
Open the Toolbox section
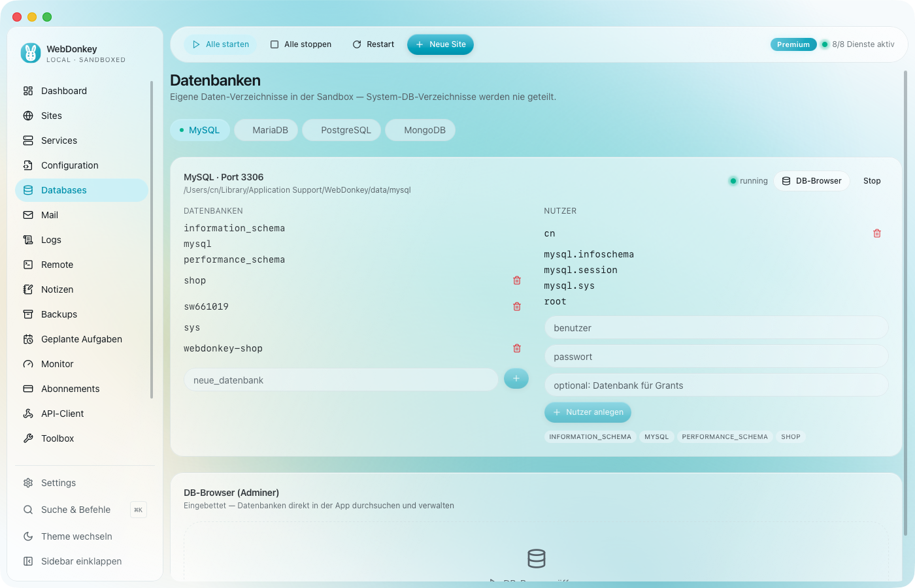(82, 438)
